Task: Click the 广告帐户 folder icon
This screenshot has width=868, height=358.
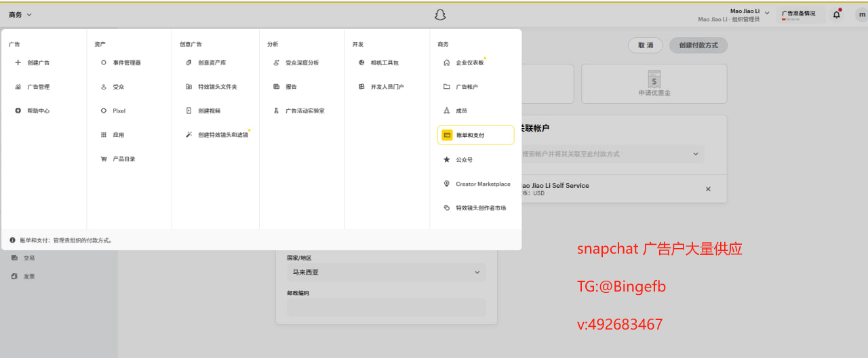Action: [446, 87]
